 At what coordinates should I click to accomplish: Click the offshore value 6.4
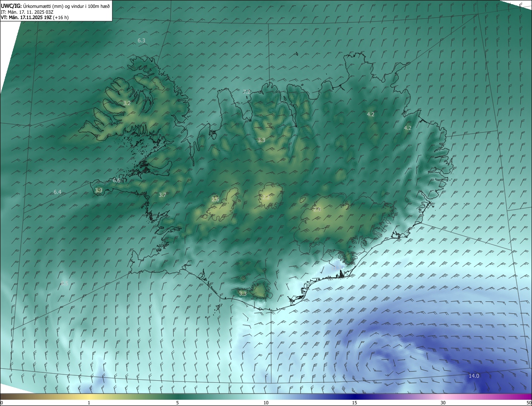(57, 192)
